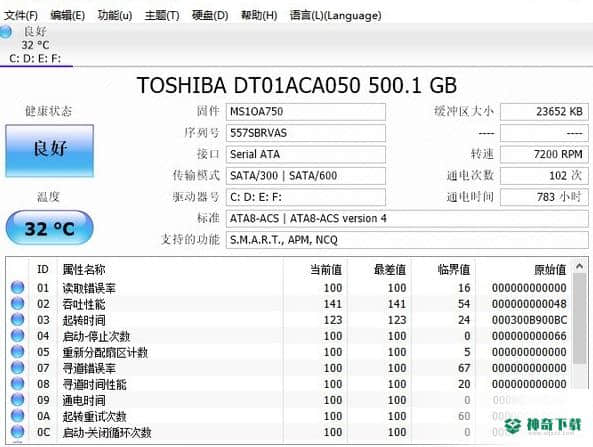Select the 吞吐性能 attribute name
The width and height of the screenshot is (593, 447).
(x=84, y=304)
